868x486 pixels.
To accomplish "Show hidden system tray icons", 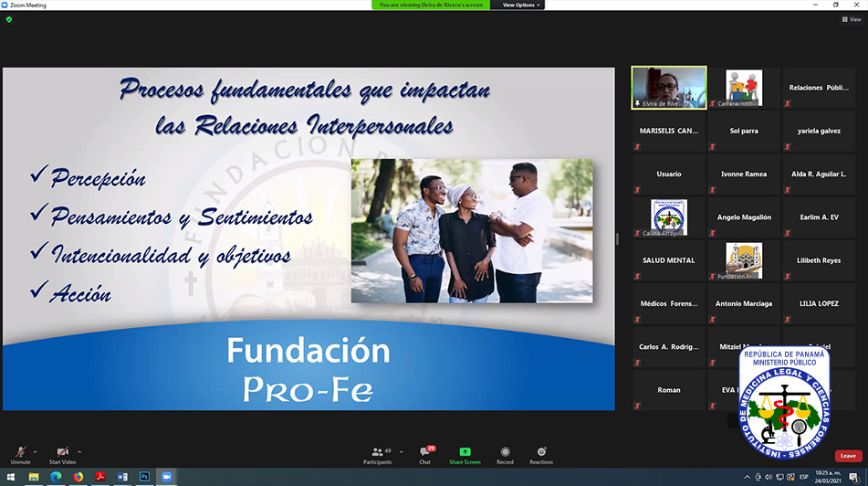I will tap(747, 477).
